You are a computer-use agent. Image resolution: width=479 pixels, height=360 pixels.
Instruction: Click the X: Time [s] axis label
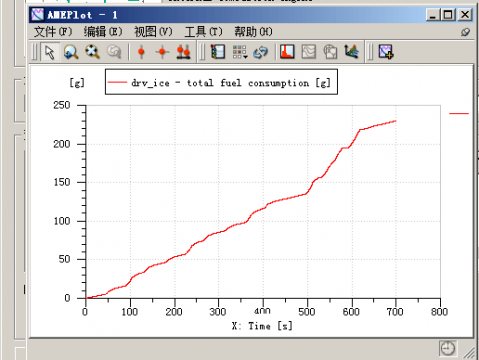pos(262,326)
